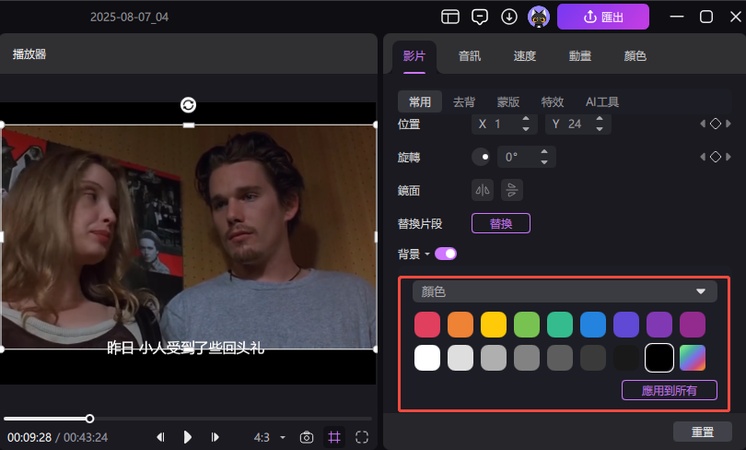This screenshot has height=450, width=746.
Task: Go to next 旋轉 keyframe
Action: click(728, 157)
